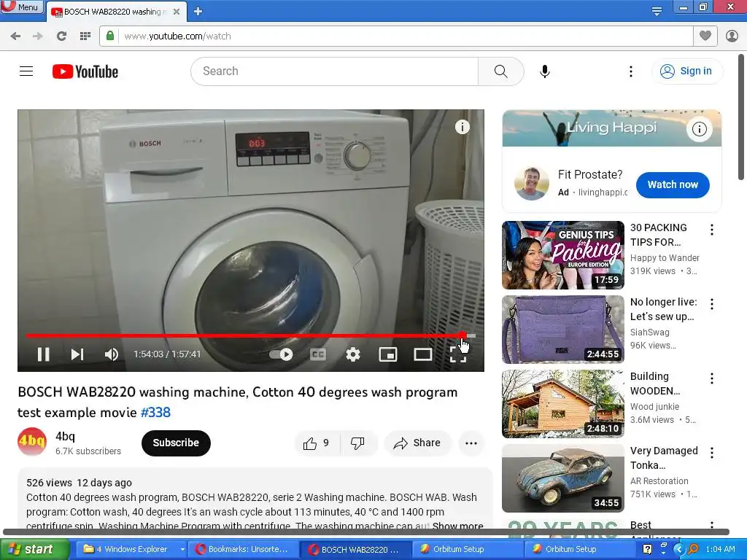Open the Building Wooden cabin thumbnail
The width and height of the screenshot is (747, 560).
click(x=562, y=404)
